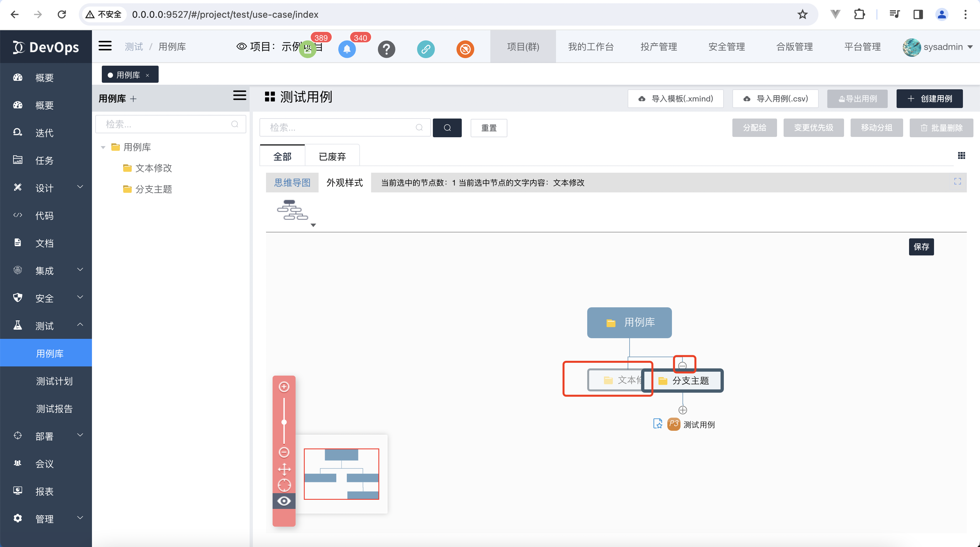
Task: Toggle sidebar with hamburger icon in header
Action: [105, 46]
